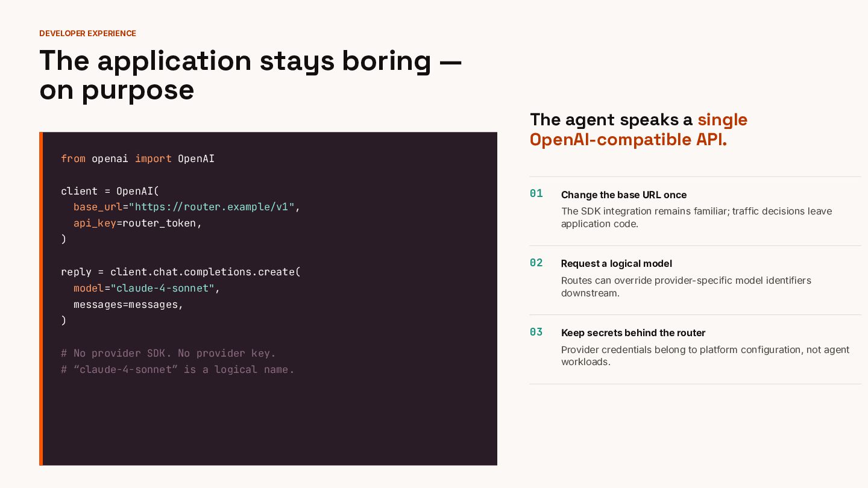Click the 02 step number
The width and height of the screenshot is (868, 488).
click(x=536, y=263)
